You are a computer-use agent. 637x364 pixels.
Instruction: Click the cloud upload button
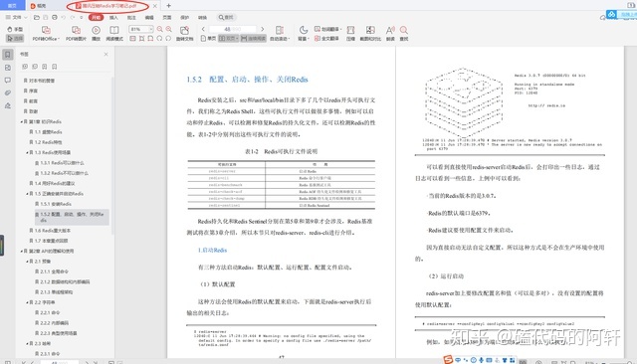click(x=621, y=14)
